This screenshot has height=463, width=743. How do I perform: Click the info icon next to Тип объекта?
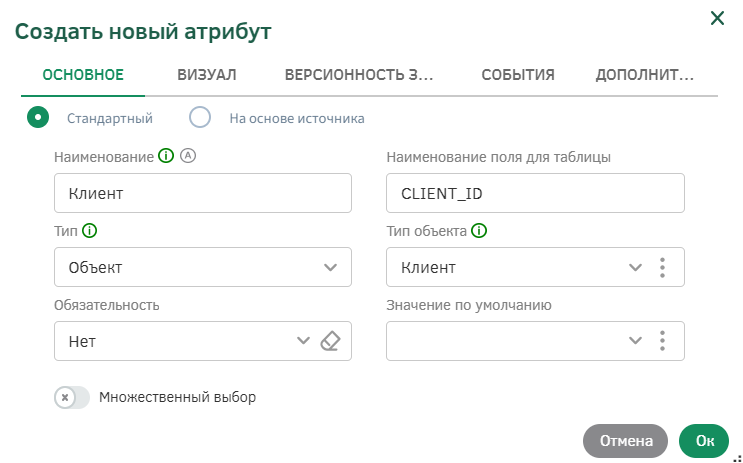pos(479,231)
